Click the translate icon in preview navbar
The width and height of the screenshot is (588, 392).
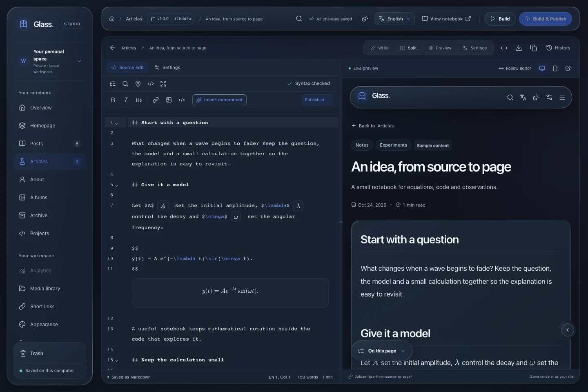pos(523,97)
